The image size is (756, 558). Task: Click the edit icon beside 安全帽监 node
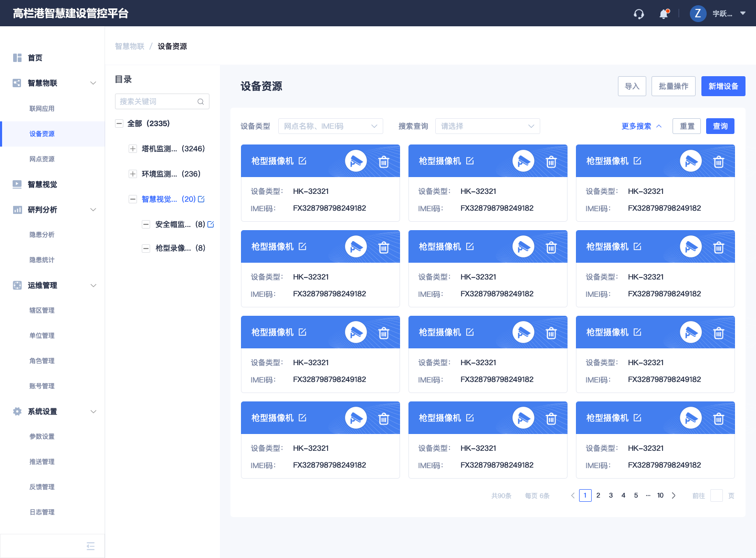tap(211, 224)
